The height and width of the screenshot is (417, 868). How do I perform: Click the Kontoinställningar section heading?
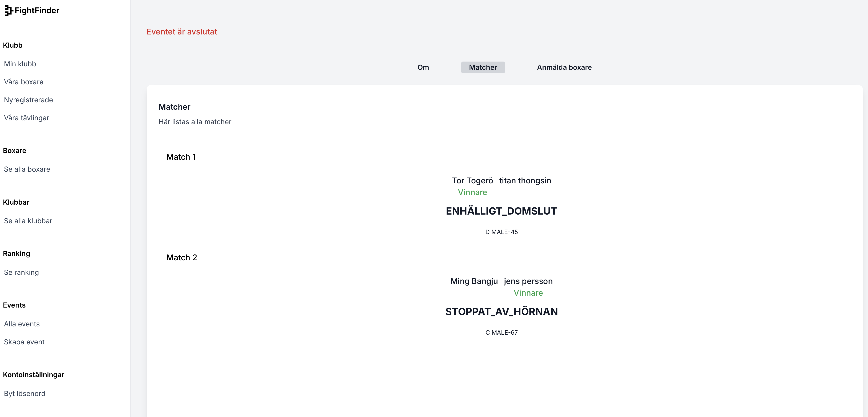[34, 375]
